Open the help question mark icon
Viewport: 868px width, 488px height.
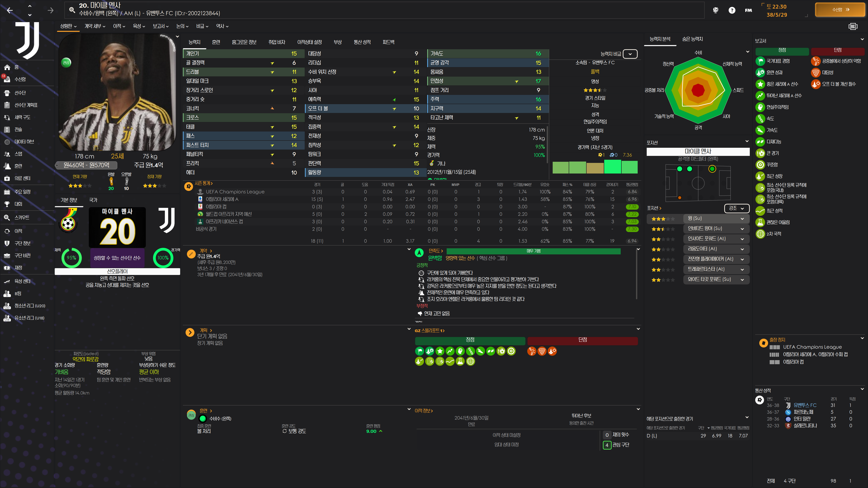pos(732,10)
